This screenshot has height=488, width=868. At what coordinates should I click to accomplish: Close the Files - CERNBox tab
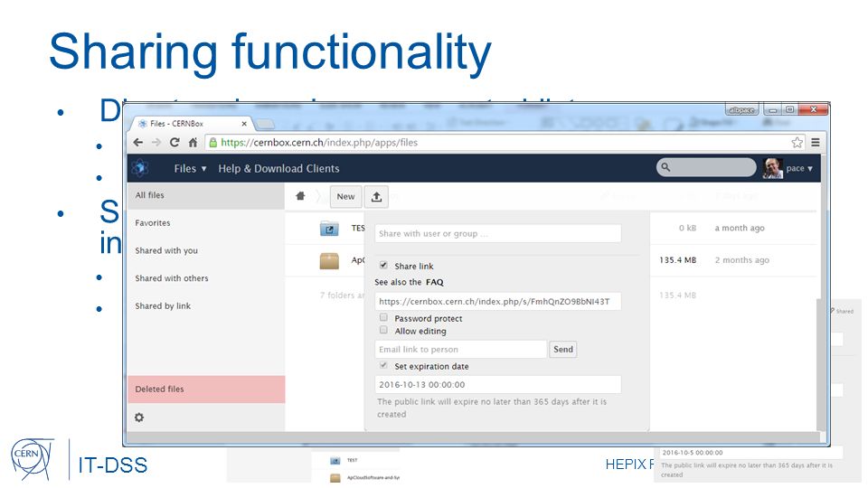(x=244, y=124)
